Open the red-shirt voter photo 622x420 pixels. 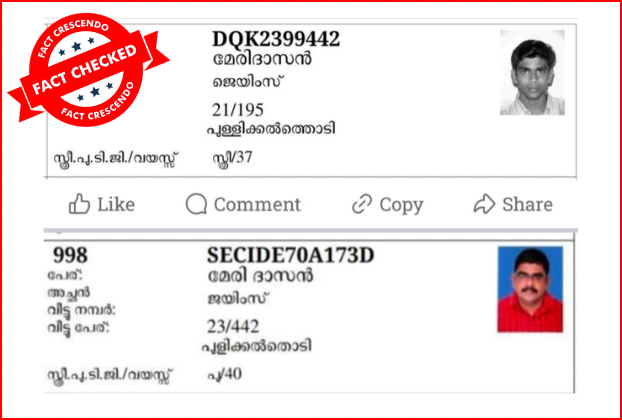(530, 289)
